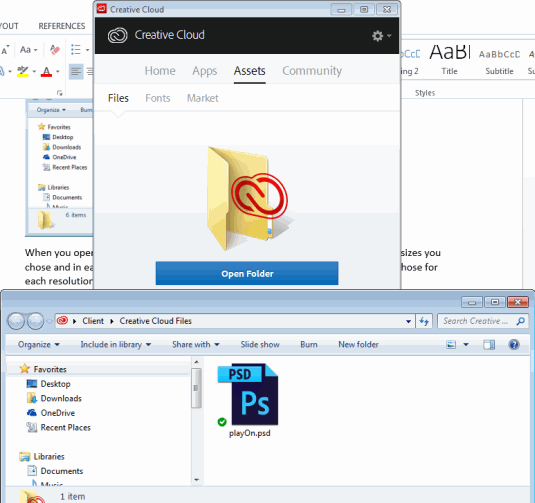Select the Files sub-tab under Assets

(118, 98)
